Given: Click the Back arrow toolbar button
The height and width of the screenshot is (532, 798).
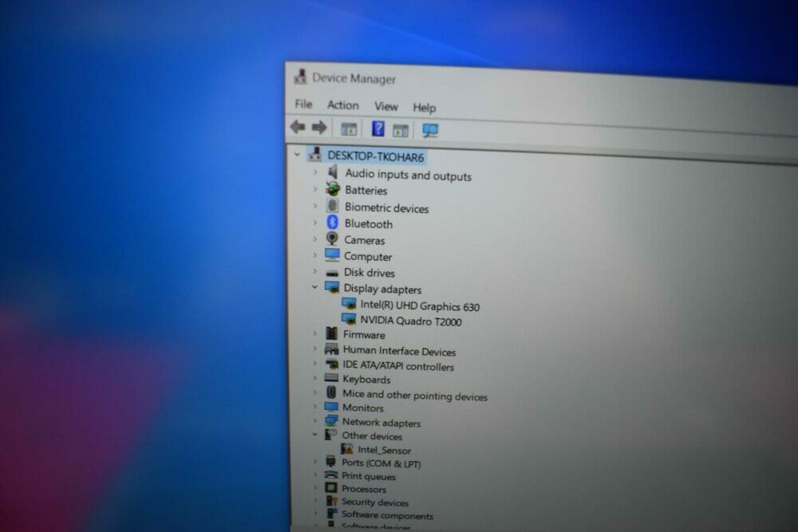Looking at the screenshot, I should pos(298,126).
